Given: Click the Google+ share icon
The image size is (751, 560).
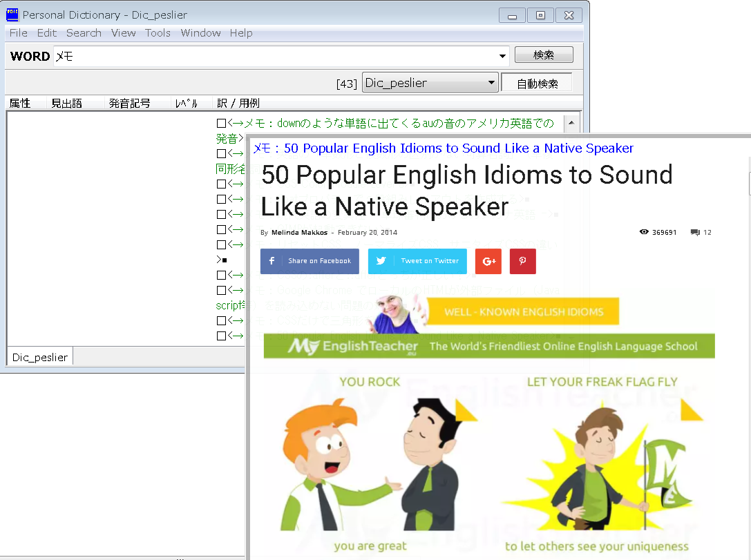Looking at the screenshot, I should tap(488, 261).
